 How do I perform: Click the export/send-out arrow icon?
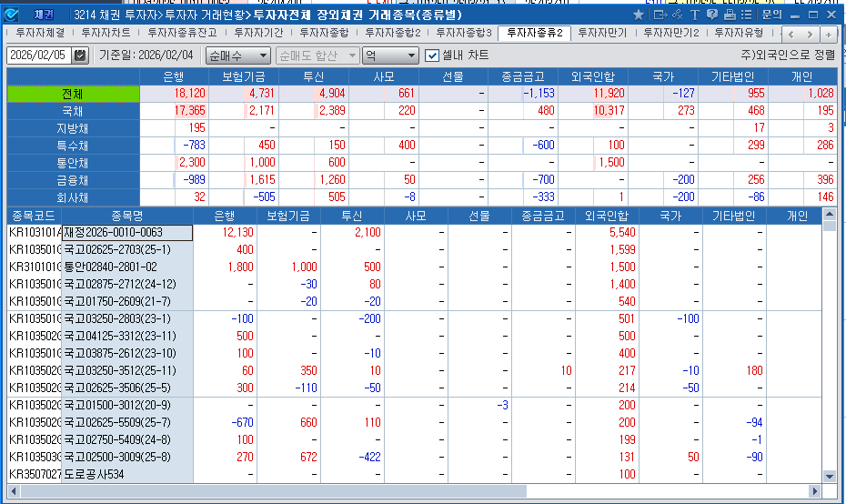(660, 15)
